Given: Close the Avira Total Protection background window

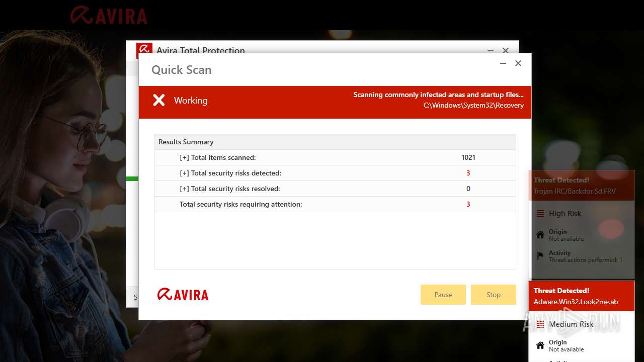Looking at the screenshot, I should click(506, 50).
